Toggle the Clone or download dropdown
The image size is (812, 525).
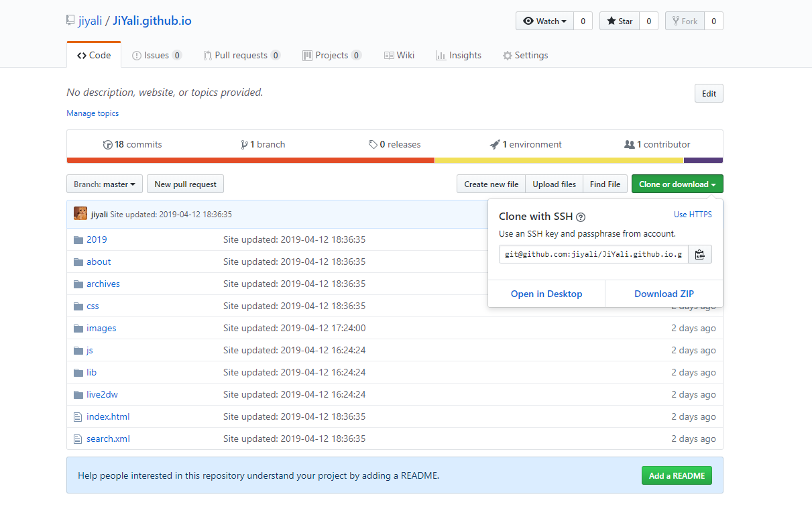tap(677, 184)
